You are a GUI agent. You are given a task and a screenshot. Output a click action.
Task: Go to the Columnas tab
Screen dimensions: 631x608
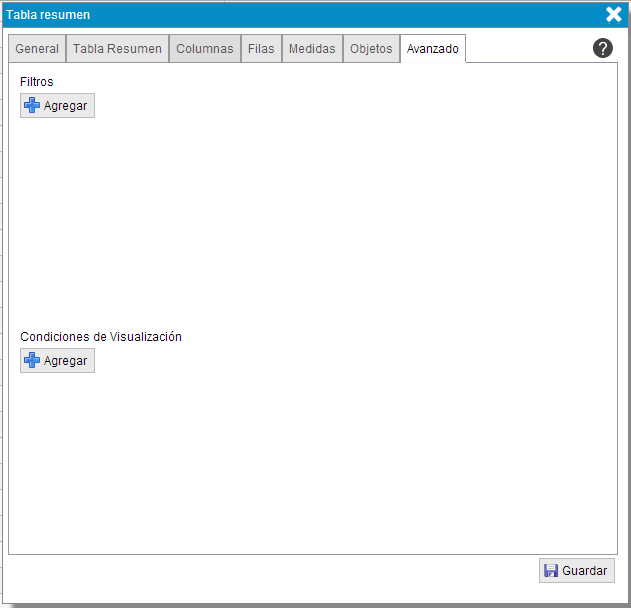click(x=205, y=49)
